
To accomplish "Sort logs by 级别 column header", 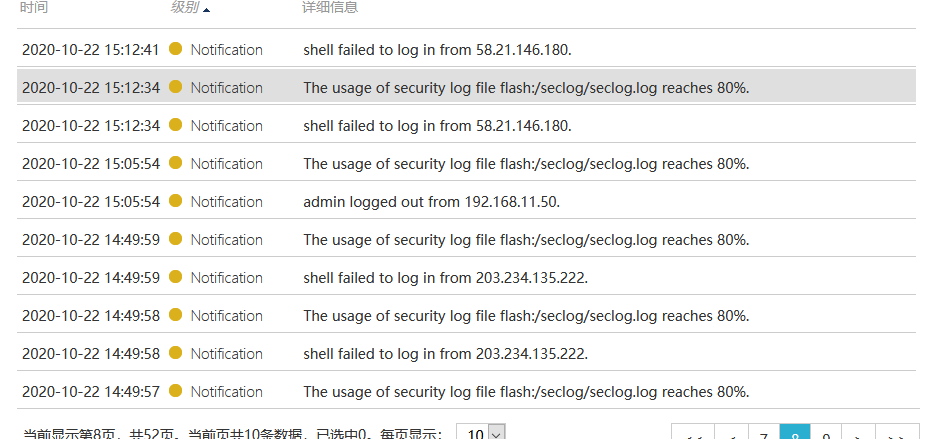I will (x=184, y=8).
